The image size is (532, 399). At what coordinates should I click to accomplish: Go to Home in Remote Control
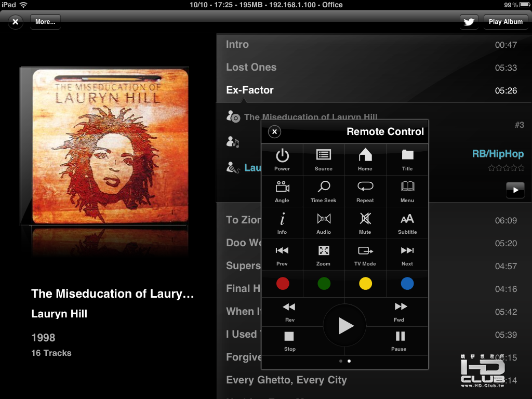coord(365,160)
